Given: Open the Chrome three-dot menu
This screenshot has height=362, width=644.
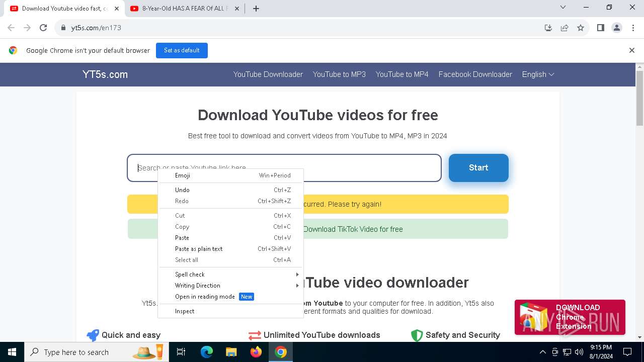Looking at the screenshot, I should tap(633, 28).
